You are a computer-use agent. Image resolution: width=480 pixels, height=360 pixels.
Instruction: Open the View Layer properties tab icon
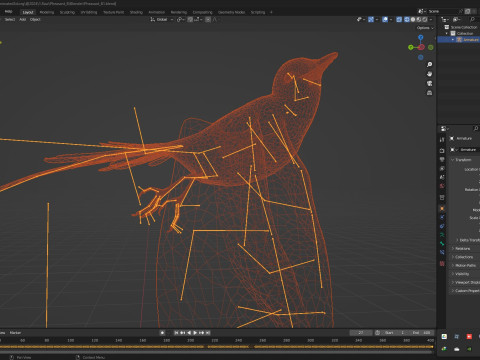(x=442, y=168)
